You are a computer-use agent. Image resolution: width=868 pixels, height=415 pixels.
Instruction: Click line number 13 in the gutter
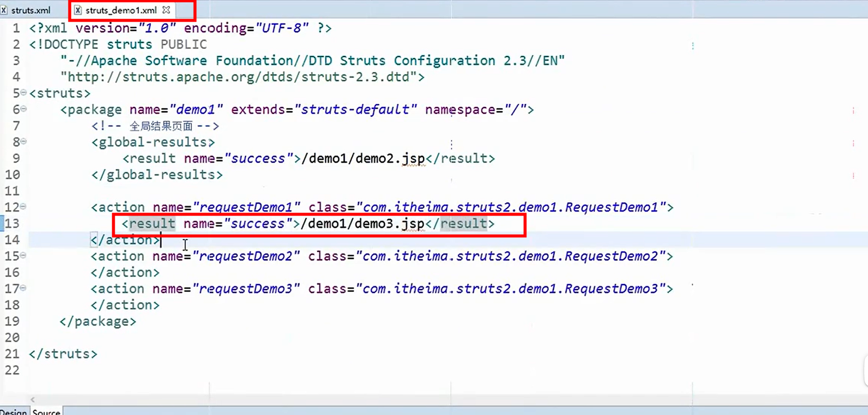(x=12, y=224)
